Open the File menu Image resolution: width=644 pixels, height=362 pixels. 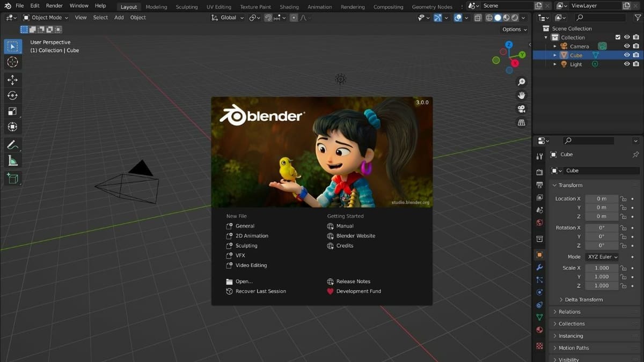click(19, 6)
